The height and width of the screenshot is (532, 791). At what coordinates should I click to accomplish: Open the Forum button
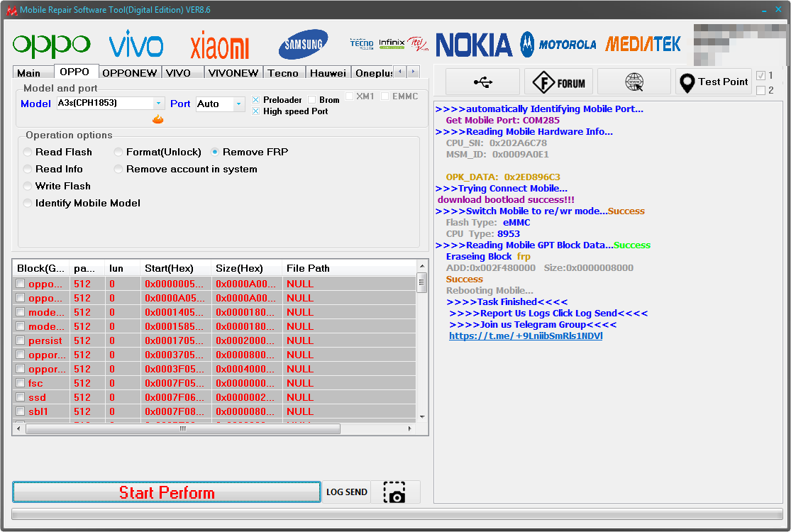point(560,82)
